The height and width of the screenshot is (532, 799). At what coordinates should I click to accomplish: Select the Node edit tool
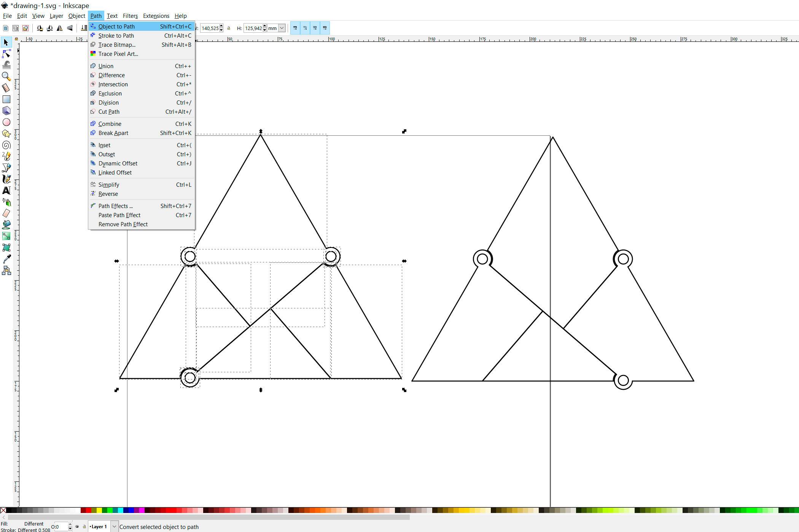6,54
